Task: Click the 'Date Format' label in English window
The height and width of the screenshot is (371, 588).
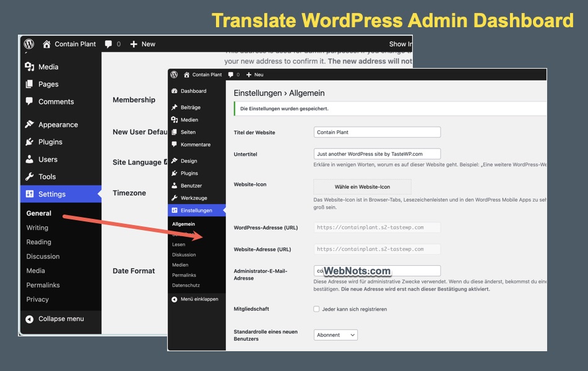Action: point(134,271)
